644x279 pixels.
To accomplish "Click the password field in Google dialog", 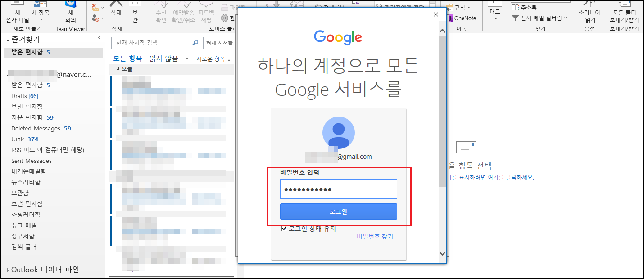I will (x=339, y=189).
